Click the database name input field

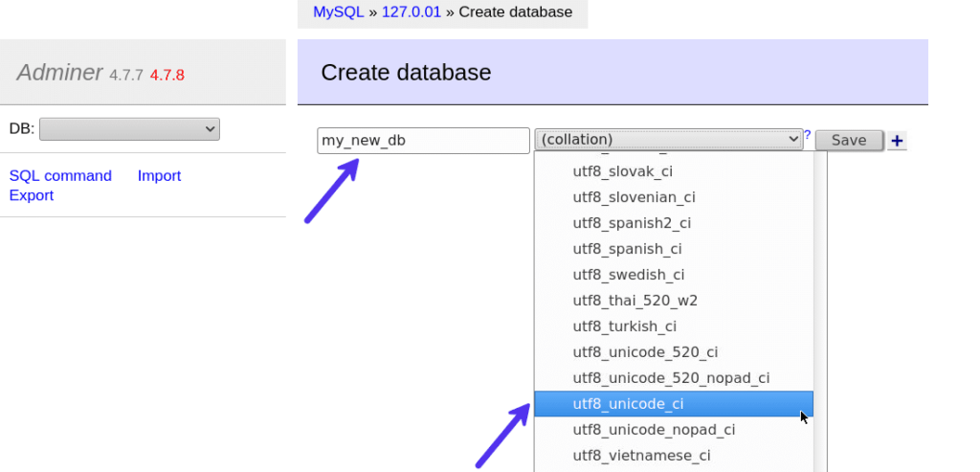coord(423,141)
